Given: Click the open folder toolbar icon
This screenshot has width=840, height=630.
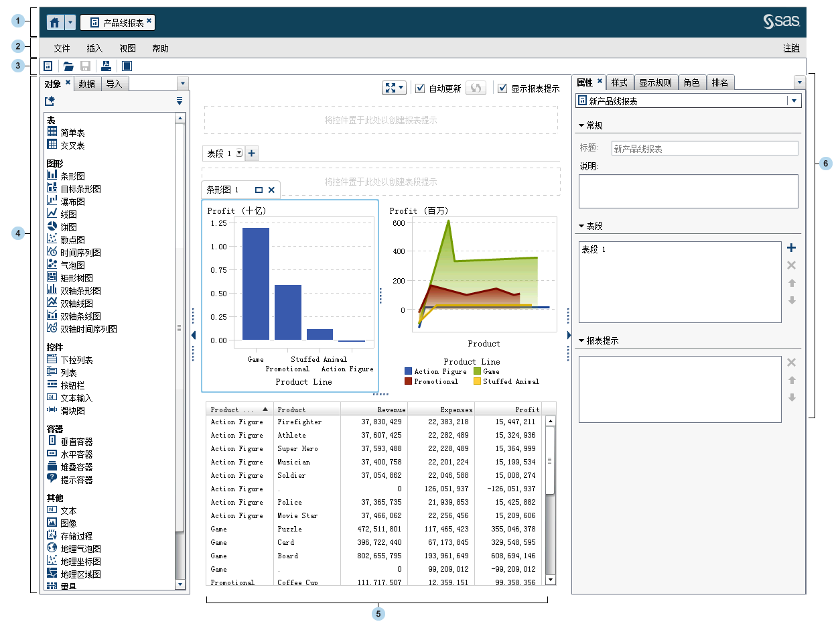Looking at the screenshot, I should pos(68,66).
